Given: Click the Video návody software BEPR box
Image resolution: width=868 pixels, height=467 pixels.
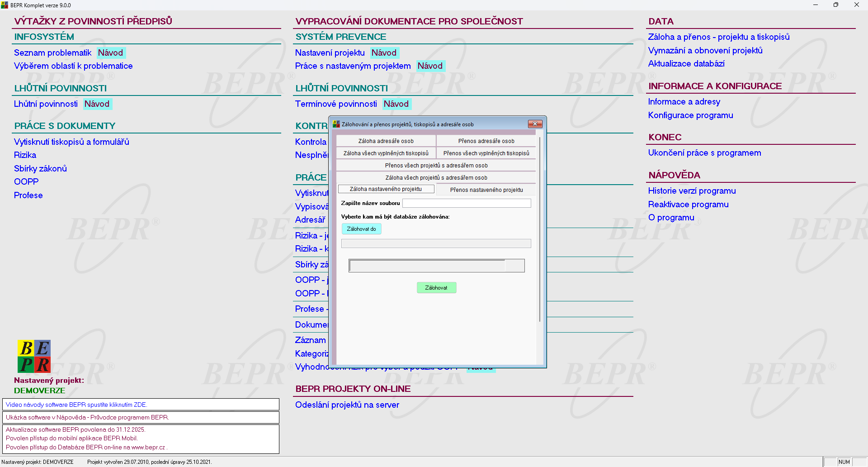Looking at the screenshot, I should (141, 405).
